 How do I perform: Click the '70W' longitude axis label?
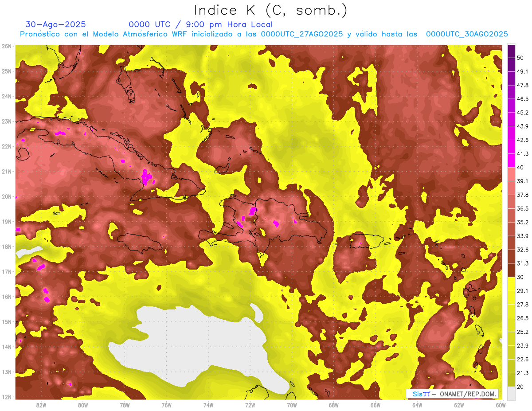click(x=292, y=405)
